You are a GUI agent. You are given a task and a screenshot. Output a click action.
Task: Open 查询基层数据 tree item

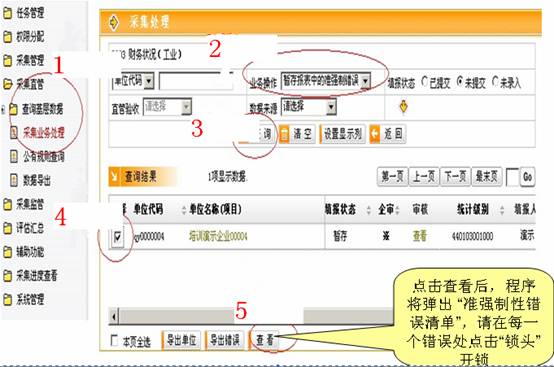coord(42,109)
